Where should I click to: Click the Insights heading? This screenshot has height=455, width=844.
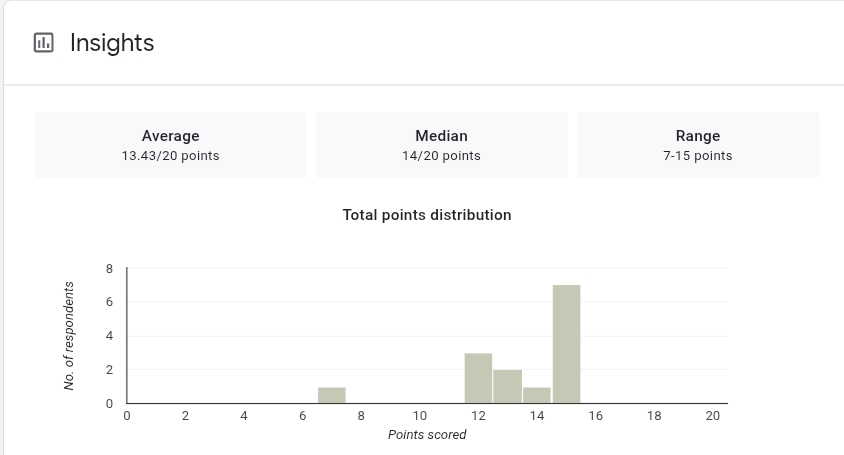point(112,43)
